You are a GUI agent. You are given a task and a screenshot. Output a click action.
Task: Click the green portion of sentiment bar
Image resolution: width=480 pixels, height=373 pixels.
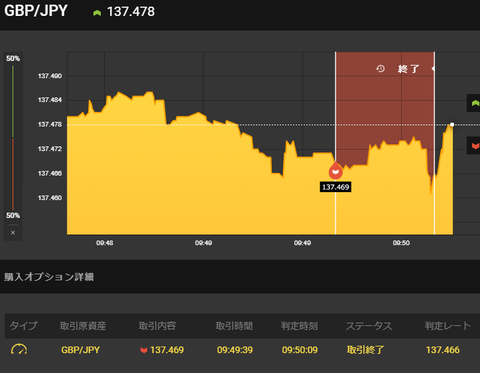pyautogui.click(x=13, y=101)
